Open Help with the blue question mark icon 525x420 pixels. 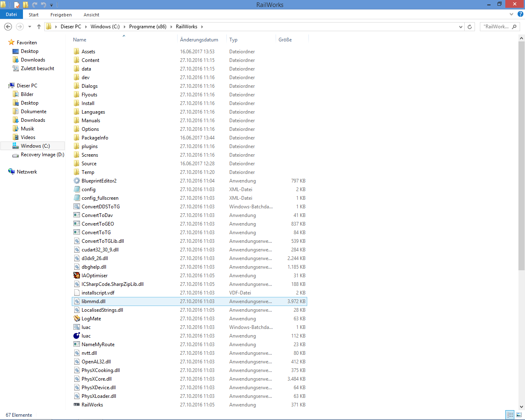tap(520, 14)
